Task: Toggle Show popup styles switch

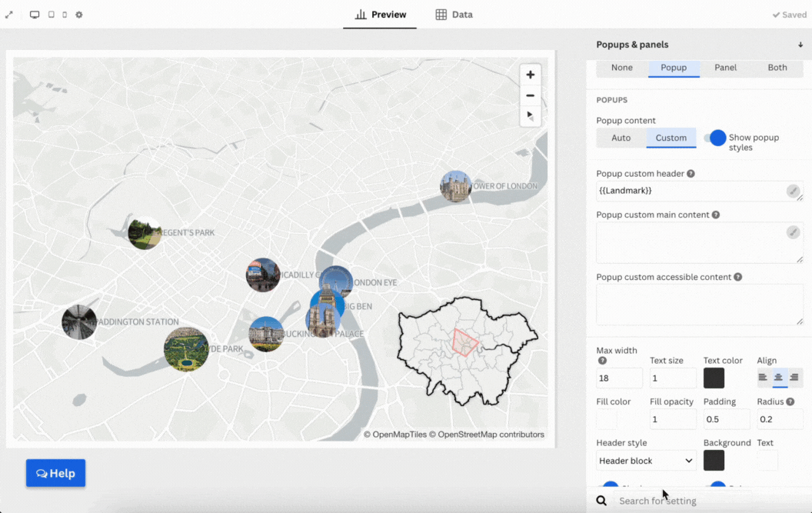Action: [714, 138]
